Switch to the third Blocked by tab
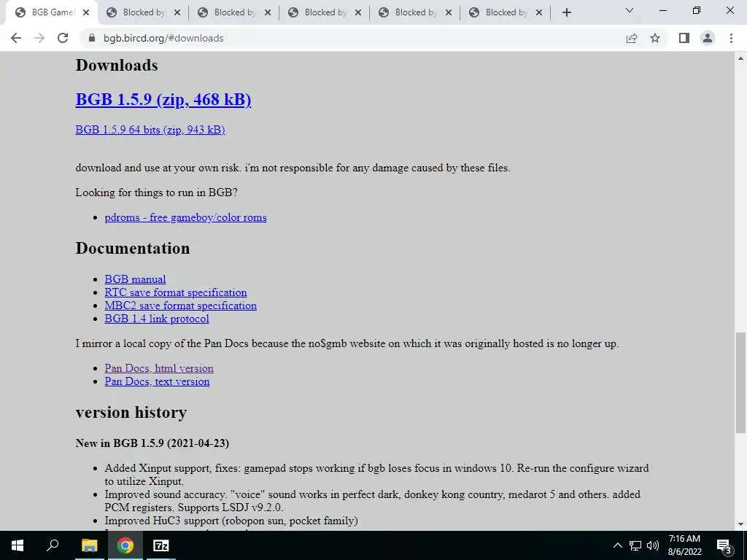Screen dimensions: 747x560 point(325,13)
